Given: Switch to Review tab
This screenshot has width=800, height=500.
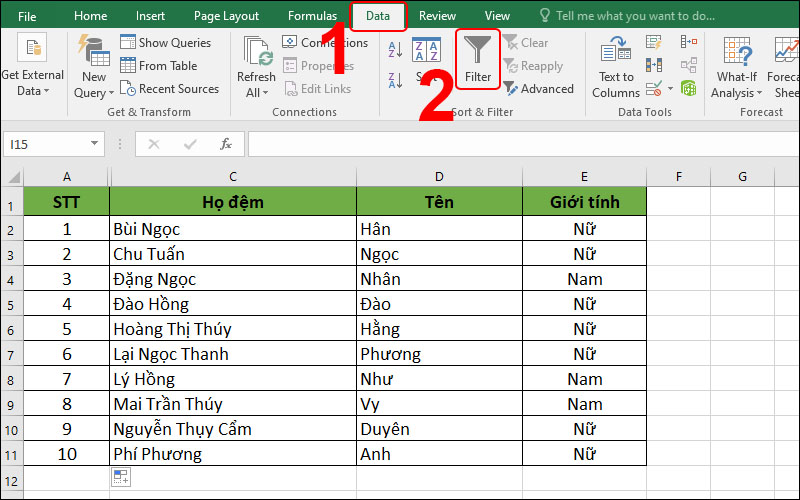Looking at the screenshot, I should point(437,16).
